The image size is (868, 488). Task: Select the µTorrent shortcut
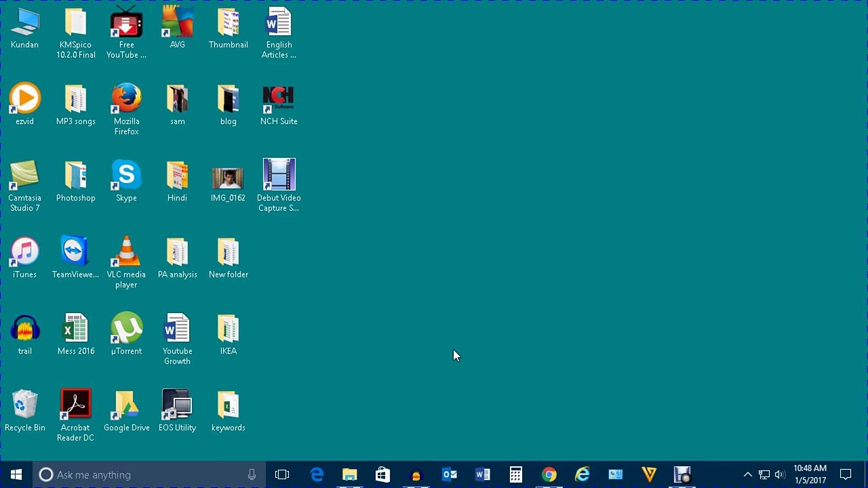tap(126, 335)
